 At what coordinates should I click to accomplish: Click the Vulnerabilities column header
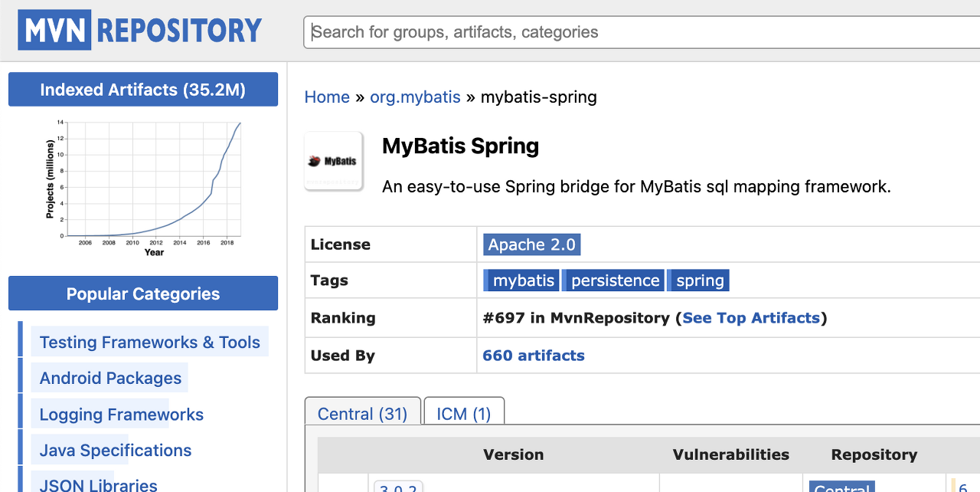point(731,454)
